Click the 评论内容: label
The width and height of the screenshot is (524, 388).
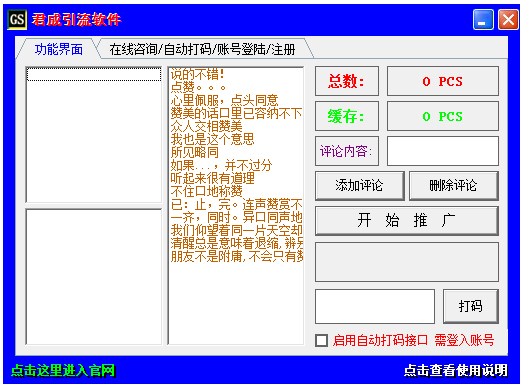347,151
